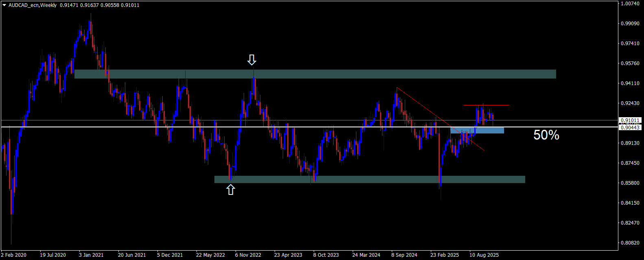Open the chart menu triangle beside AUDCAD_ecn

point(4,5)
